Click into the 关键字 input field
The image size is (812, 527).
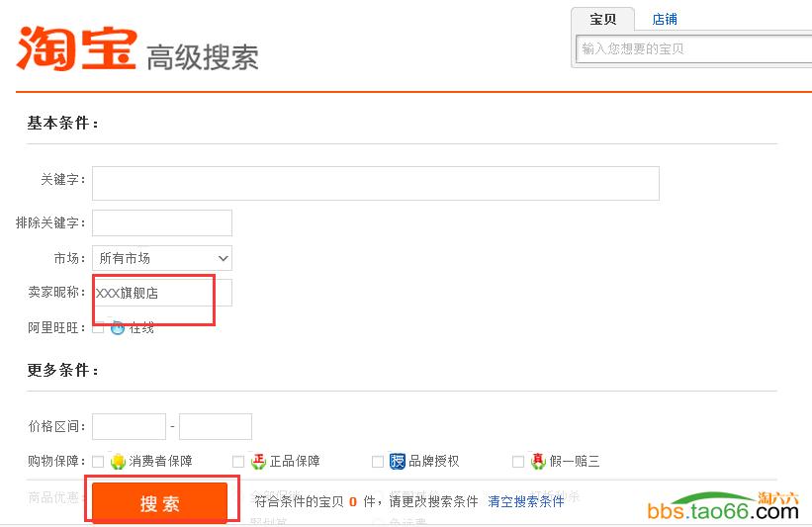pos(376,183)
